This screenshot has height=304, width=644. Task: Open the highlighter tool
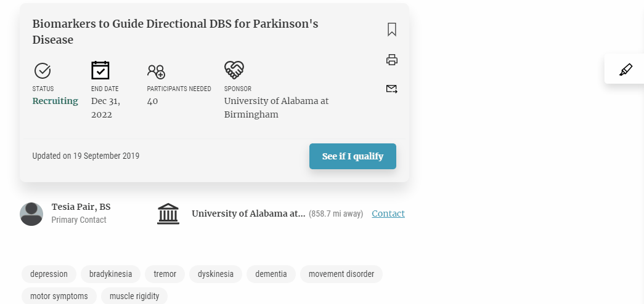click(x=626, y=70)
